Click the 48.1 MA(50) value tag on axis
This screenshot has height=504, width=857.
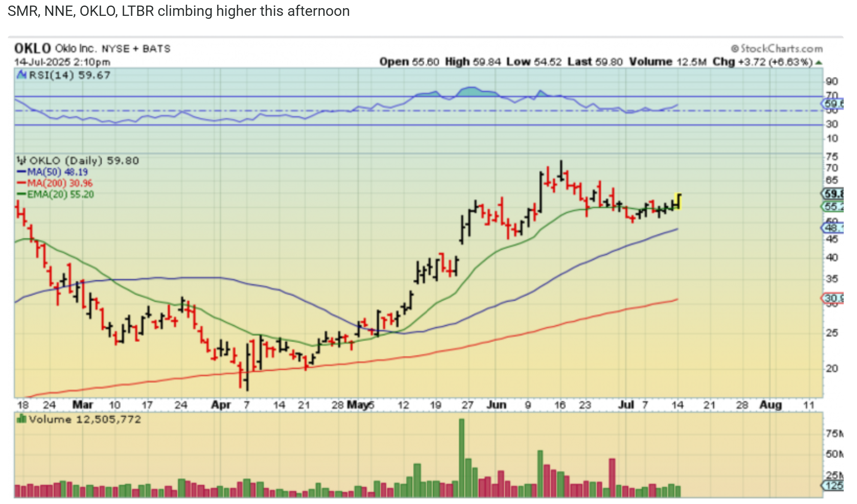tap(833, 228)
